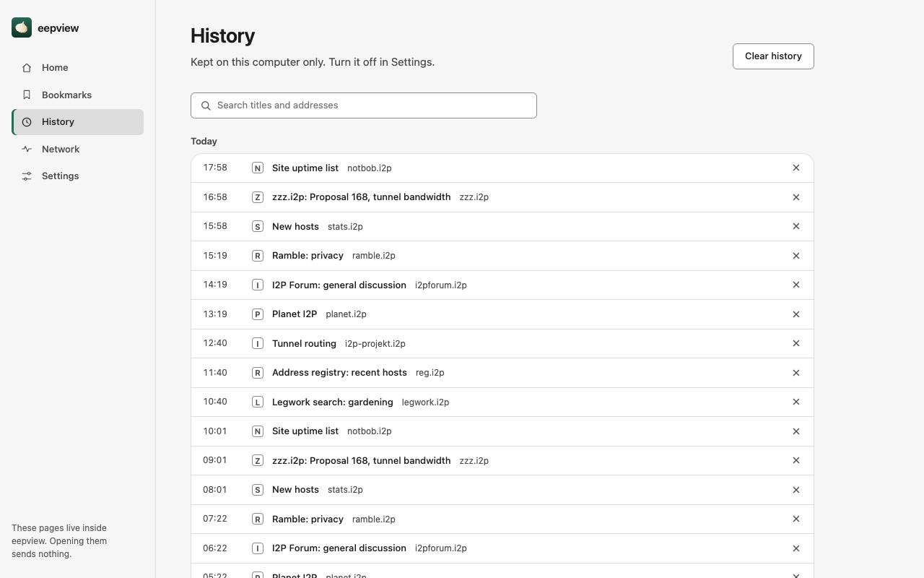Open the 17:58 Site uptime list page
Image resolution: width=924 pixels, height=578 pixels.
coord(305,168)
